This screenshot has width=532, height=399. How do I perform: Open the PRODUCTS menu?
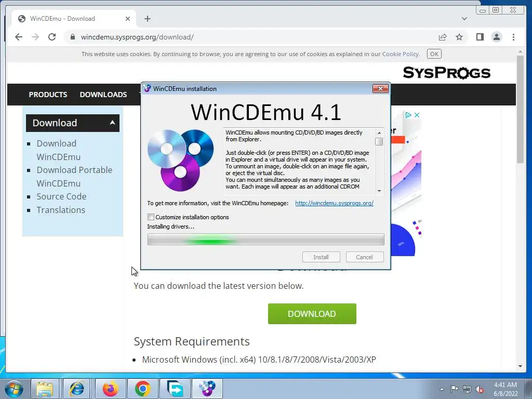(x=48, y=95)
